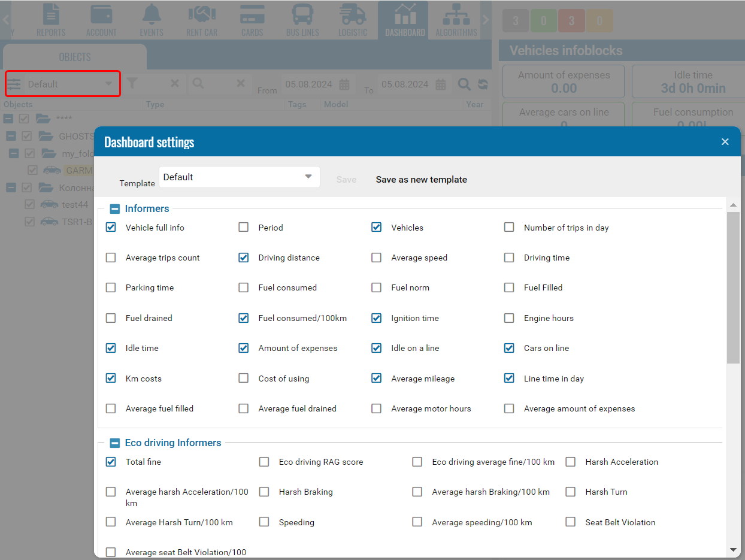Click the settings dialog vertical scrollbar

733,287
